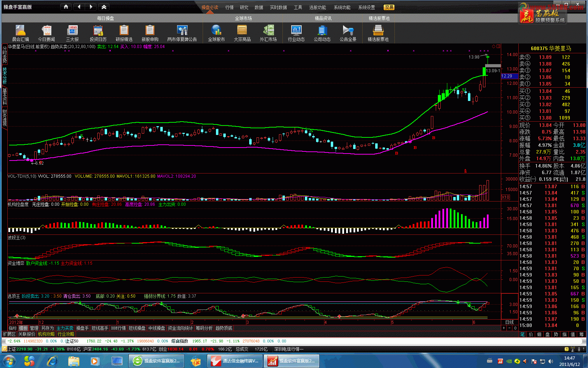The image size is (588, 368).
Task: Open the 行情 menu
Action: point(229,7)
